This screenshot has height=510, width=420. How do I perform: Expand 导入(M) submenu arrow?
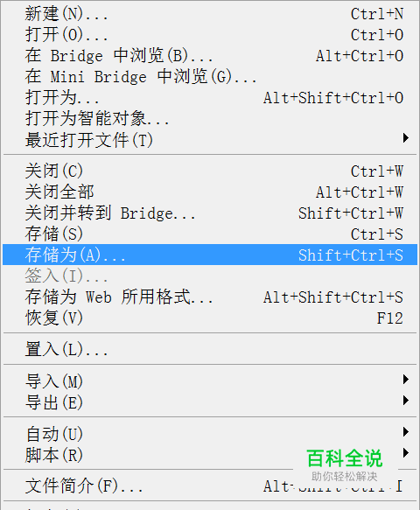[406, 380]
